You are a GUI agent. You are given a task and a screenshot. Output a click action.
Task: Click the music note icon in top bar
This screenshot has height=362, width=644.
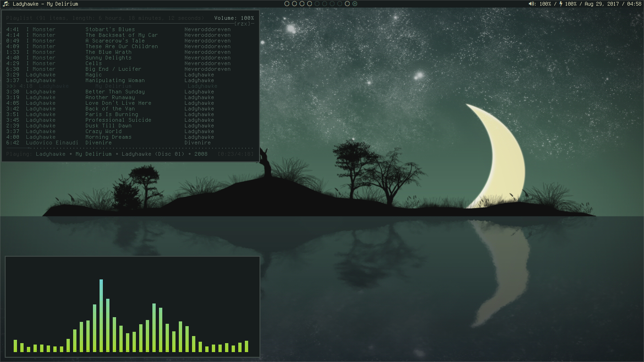pyautogui.click(x=6, y=4)
